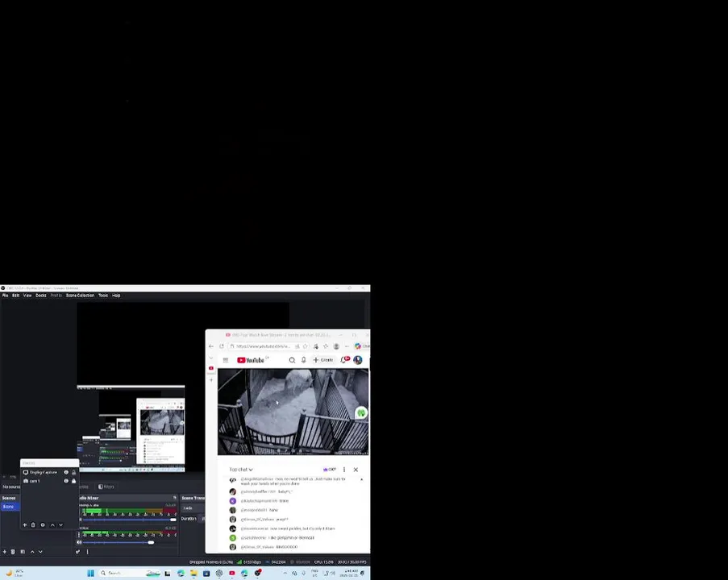Viewport: 728px width, 580px height.
Task: Activate YouTube voice search microphone
Action: (304, 360)
